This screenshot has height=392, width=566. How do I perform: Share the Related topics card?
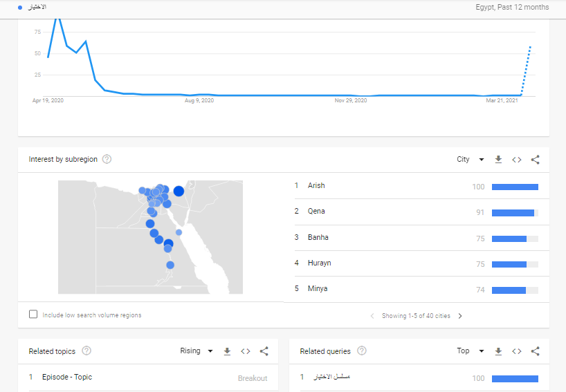click(x=264, y=351)
